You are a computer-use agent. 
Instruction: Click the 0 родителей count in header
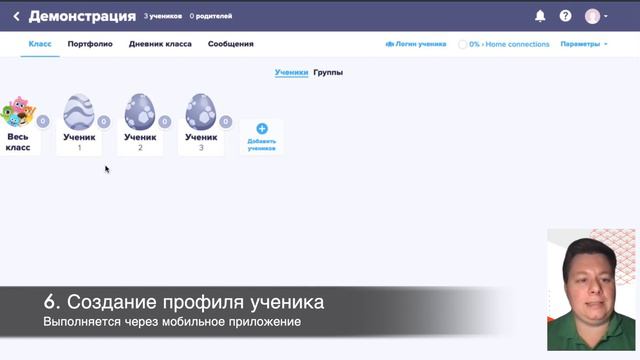pos(211,16)
